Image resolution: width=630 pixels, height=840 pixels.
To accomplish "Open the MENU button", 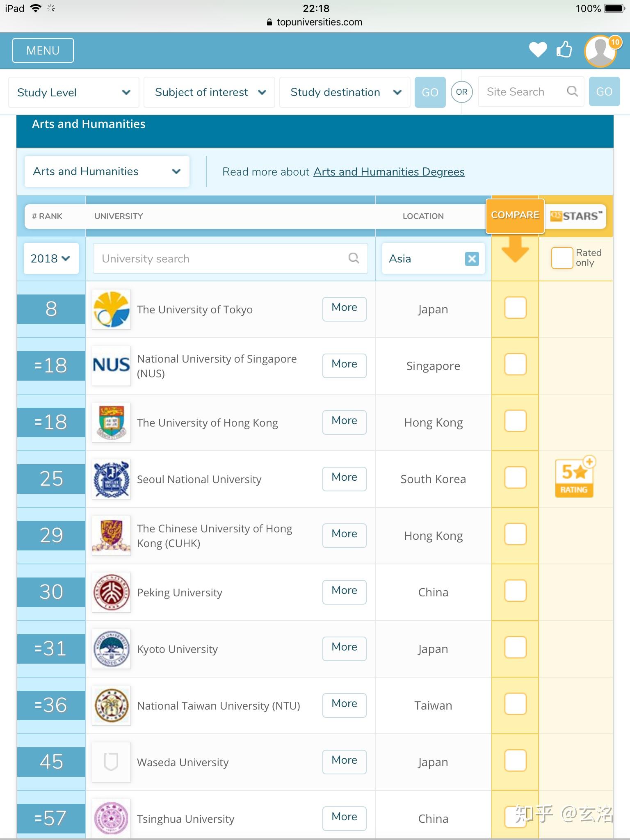I will tap(43, 50).
